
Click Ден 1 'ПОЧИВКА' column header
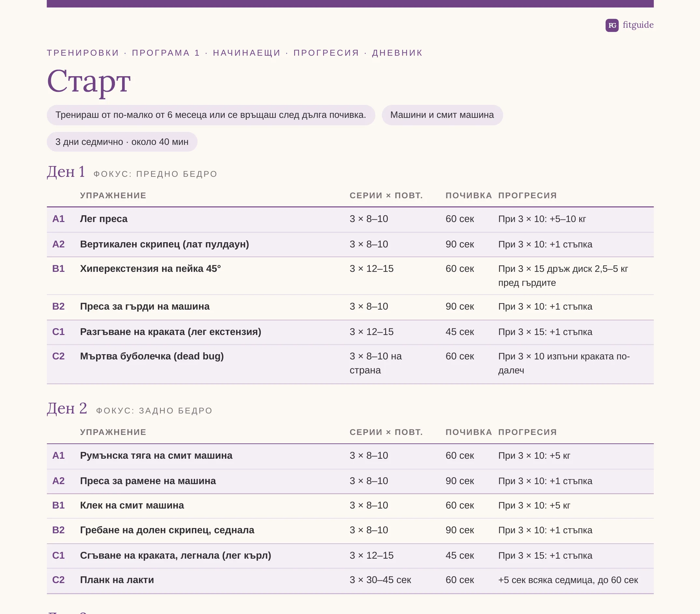pos(469,196)
